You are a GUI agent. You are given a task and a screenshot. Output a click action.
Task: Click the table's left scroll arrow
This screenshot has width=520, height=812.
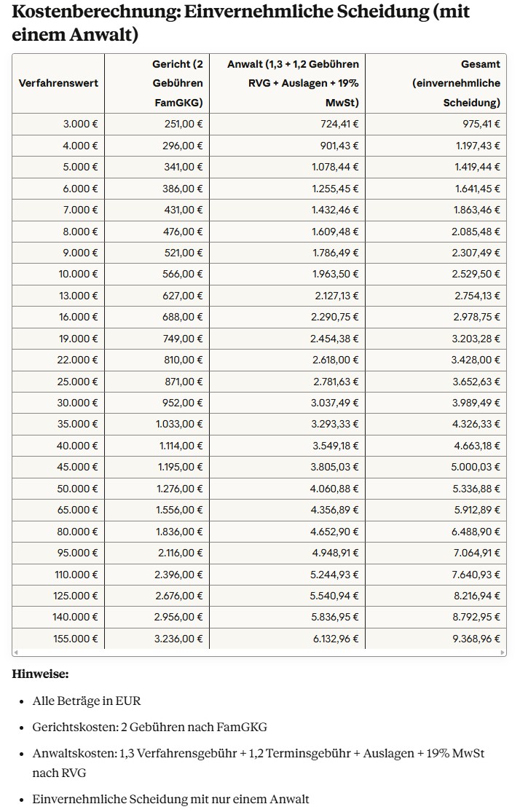[15, 653]
